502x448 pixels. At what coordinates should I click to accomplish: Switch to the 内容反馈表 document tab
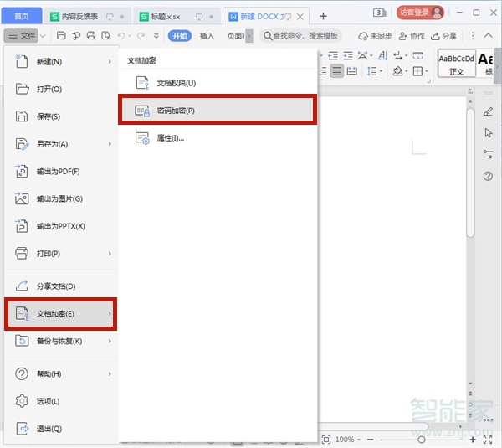click(x=87, y=17)
